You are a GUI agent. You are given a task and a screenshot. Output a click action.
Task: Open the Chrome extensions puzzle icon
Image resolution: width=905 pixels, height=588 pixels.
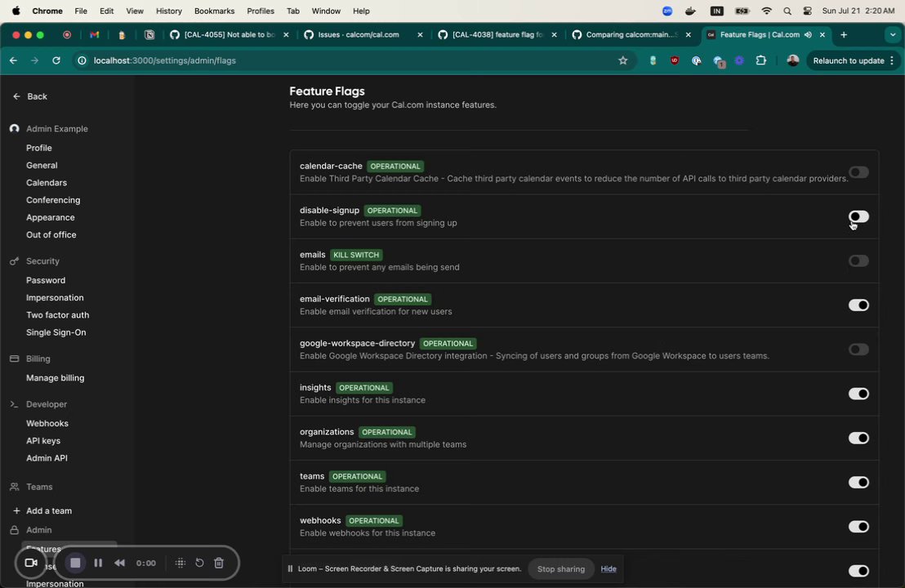click(x=760, y=60)
